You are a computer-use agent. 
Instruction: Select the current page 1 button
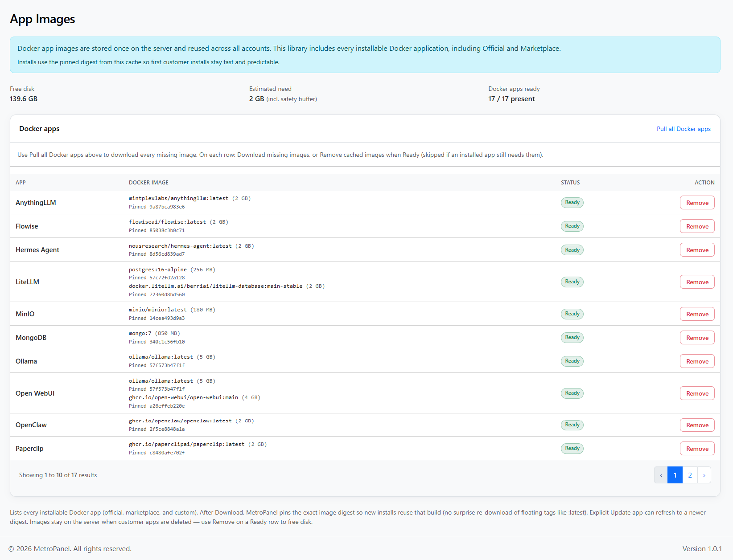(675, 475)
